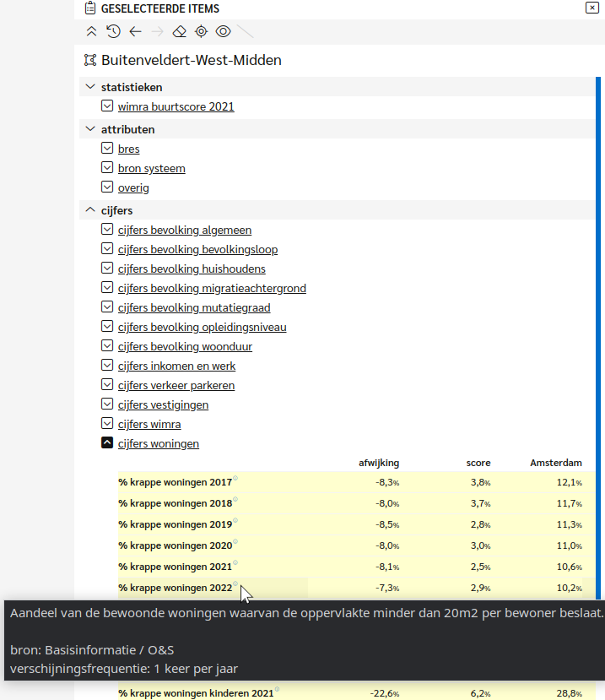The image size is (605, 700).
Task: Toggle the bron systeem expand box
Action: [107, 167]
